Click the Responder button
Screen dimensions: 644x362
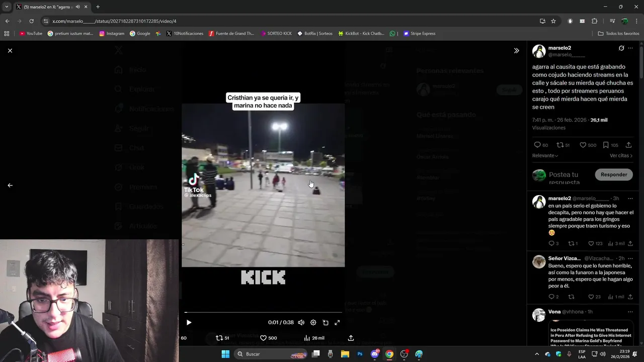point(614,174)
